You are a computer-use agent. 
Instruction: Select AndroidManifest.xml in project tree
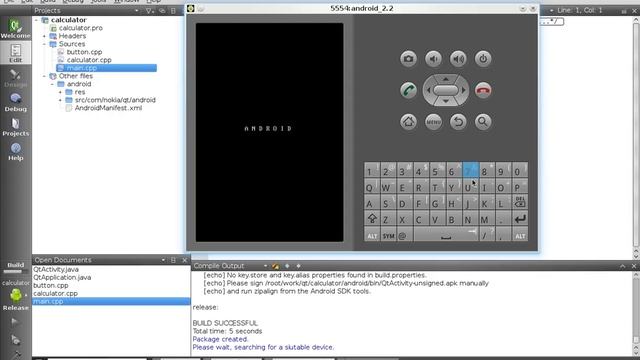coord(108,108)
